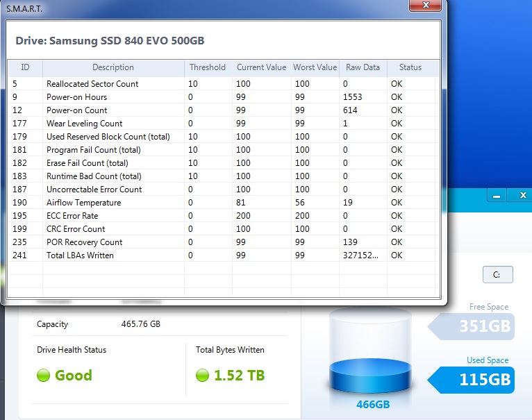Click the Current Value column header
532x420 pixels.
[261, 67]
